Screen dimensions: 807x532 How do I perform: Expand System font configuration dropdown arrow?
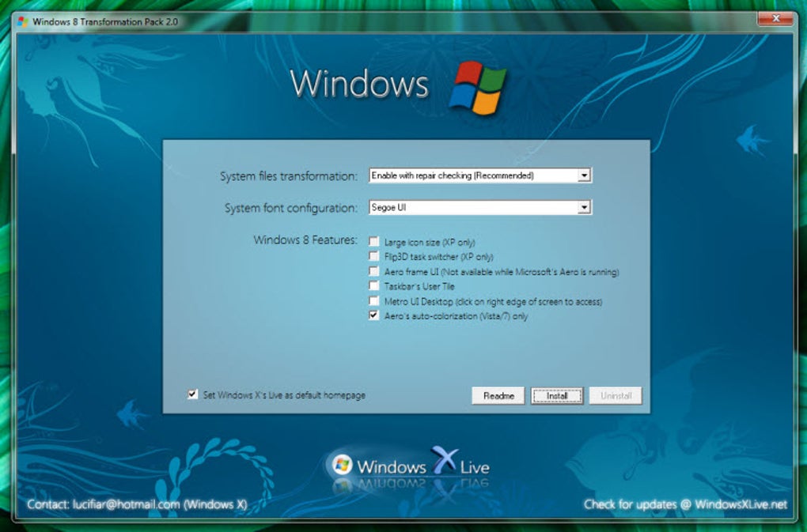click(x=584, y=207)
